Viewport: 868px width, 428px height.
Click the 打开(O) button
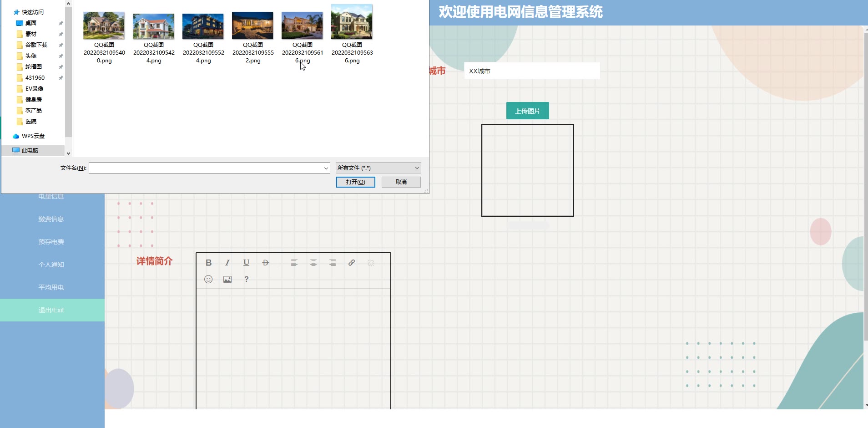(356, 182)
